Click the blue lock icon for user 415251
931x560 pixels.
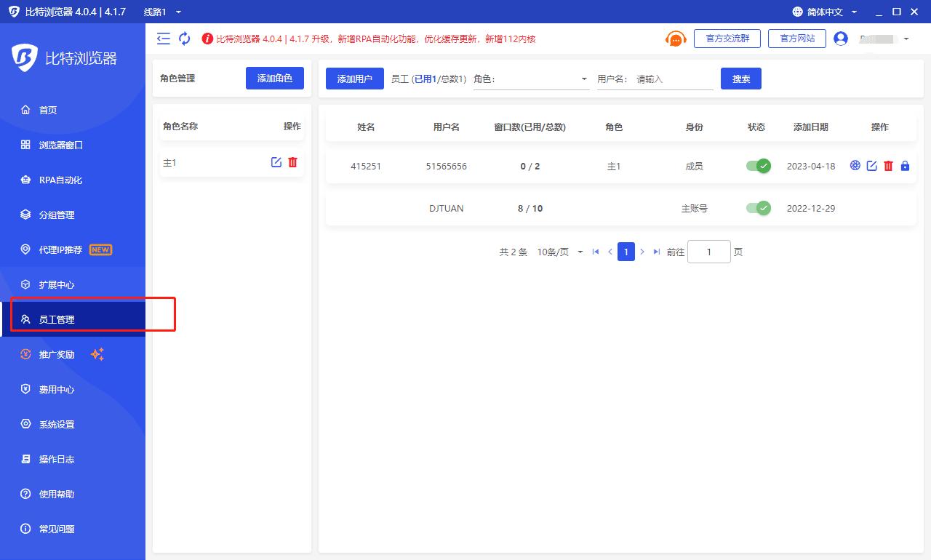coord(905,166)
